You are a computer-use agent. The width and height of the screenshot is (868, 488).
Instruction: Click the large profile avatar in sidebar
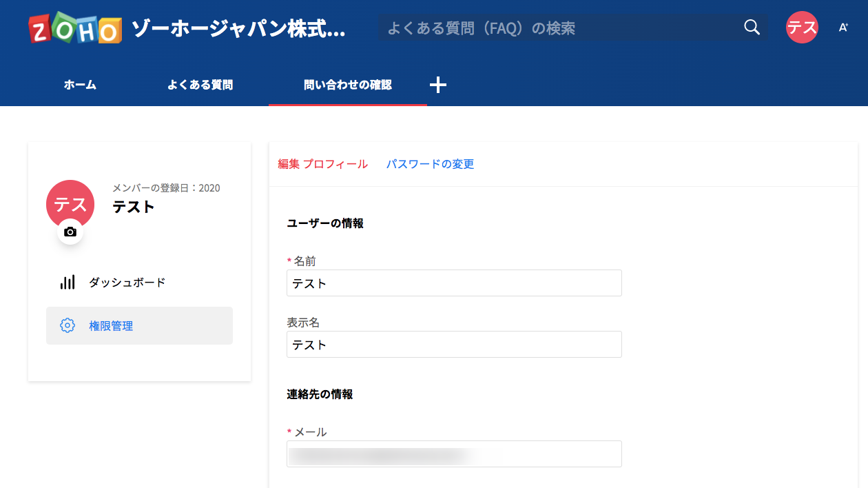[70, 203]
